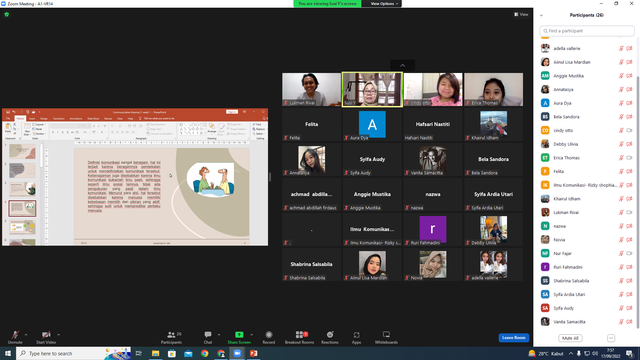Select Khairul Idham's gallery tile
The image size is (640, 360).
click(493, 124)
